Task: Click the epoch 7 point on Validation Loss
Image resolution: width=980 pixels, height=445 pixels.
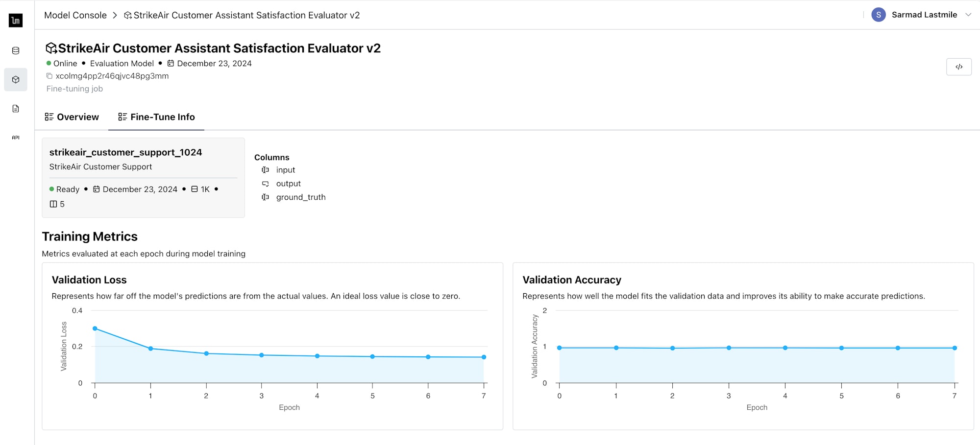Action: (484, 357)
